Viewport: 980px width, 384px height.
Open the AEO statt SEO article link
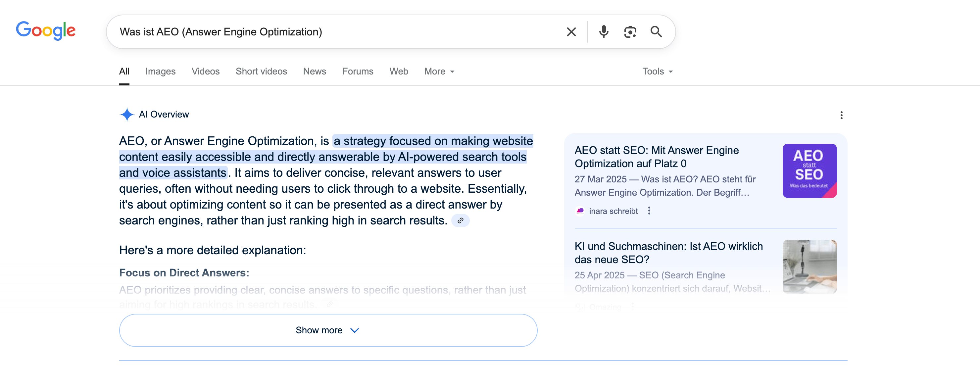[656, 157]
